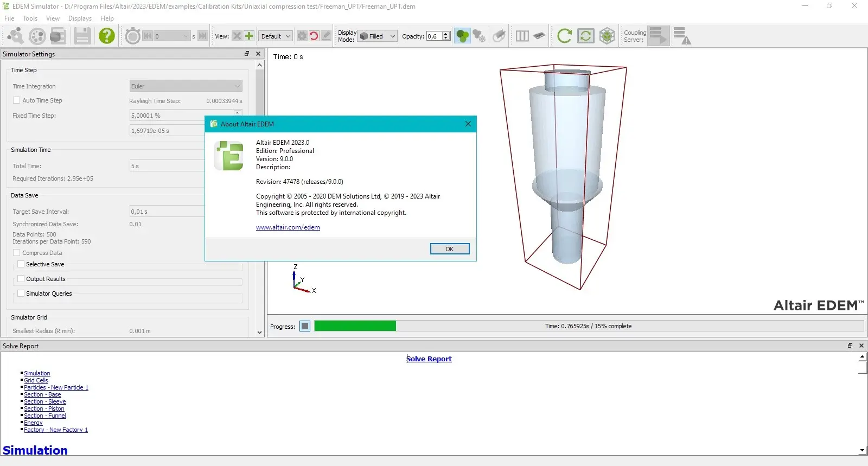Open Particles - New Particle 1 link

[56, 387]
